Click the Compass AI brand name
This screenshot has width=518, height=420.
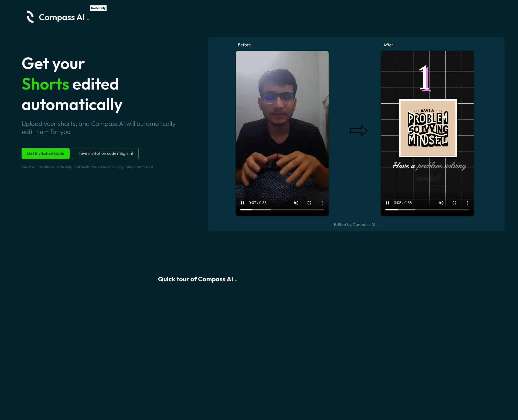click(x=62, y=17)
